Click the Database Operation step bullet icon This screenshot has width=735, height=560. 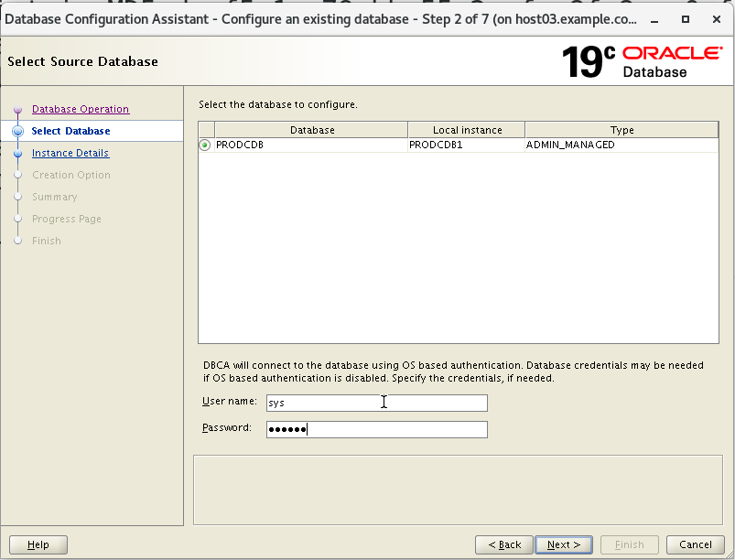17,109
